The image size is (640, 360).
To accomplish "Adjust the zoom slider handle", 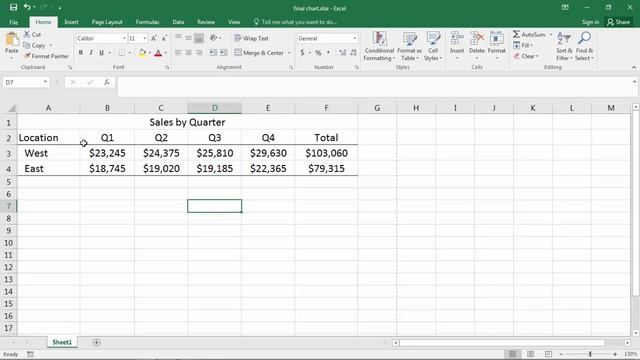I will click(590, 354).
